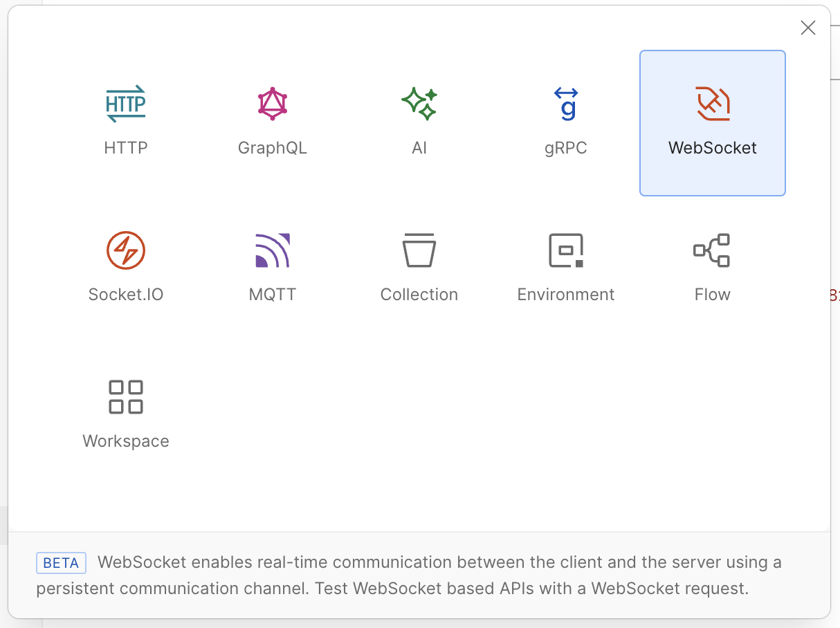Click the BETA badge in footer
This screenshot has height=628, width=840.
(x=61, y=563)
